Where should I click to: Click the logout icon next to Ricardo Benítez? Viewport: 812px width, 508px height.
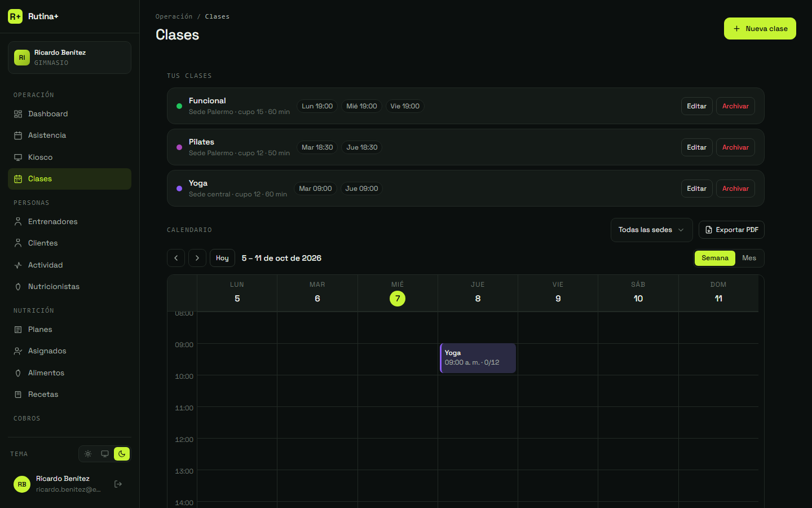(x=118, y=484)
